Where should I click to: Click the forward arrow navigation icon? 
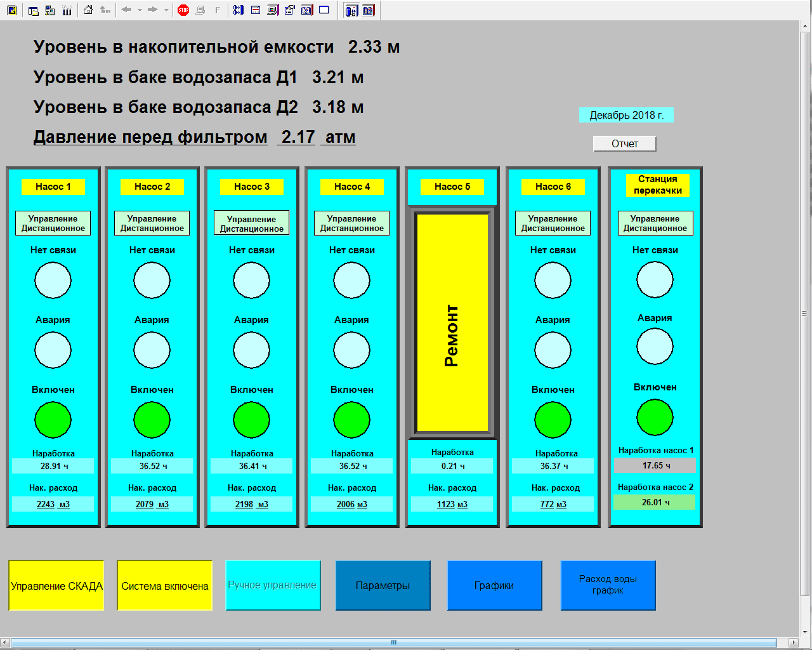click(152, 10)
